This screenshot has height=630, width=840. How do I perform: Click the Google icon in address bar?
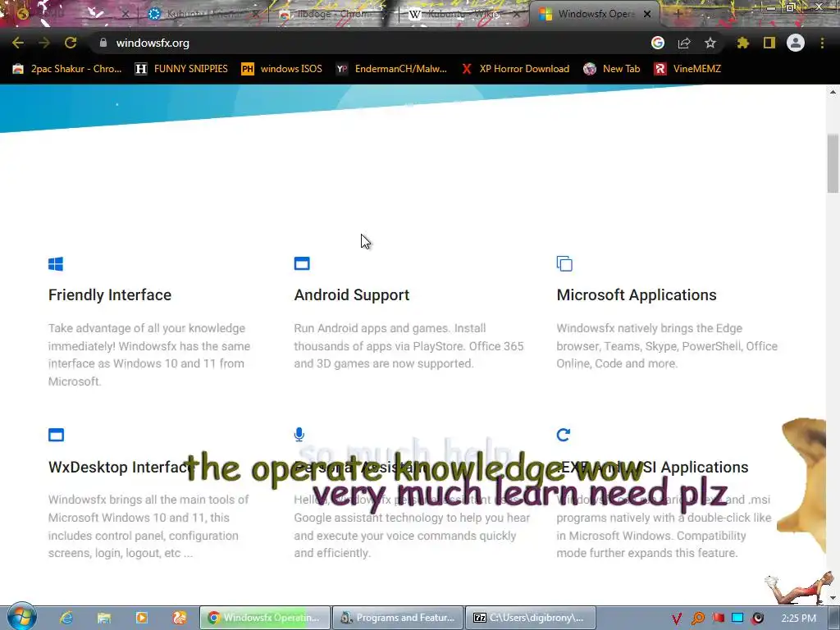coord(658,43)
